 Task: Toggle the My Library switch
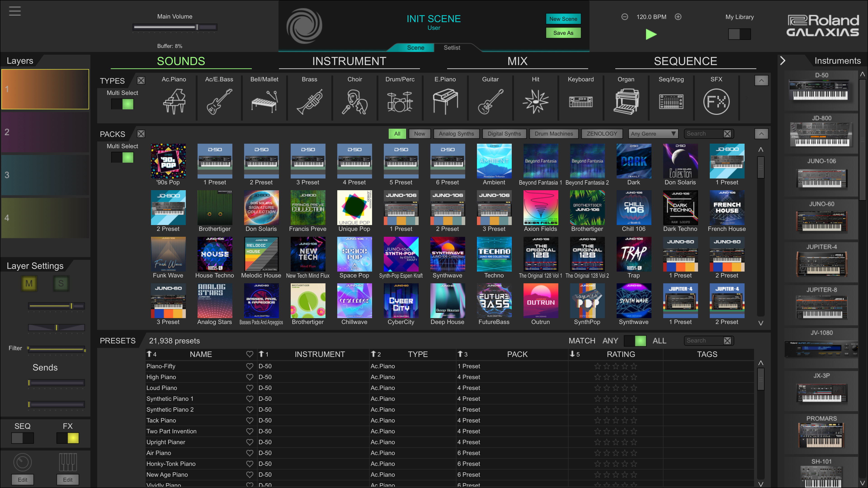point(739,34)
